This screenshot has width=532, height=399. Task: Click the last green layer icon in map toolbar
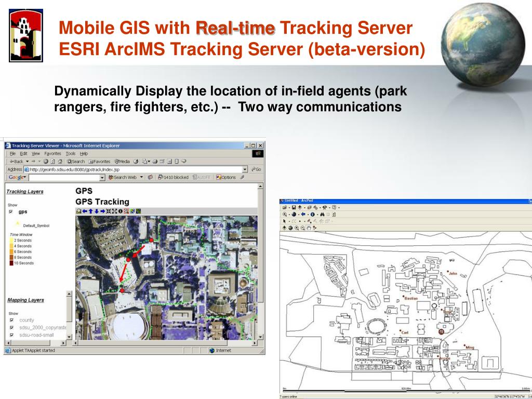coord(138,211)
